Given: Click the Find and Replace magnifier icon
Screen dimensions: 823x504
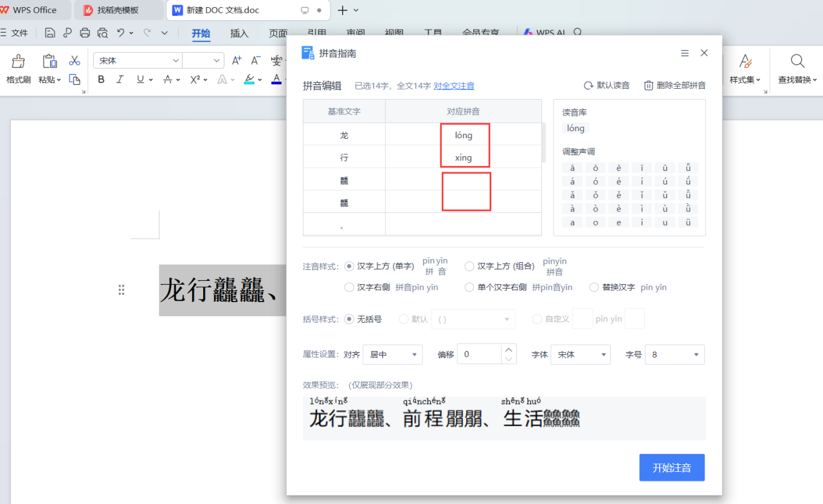Looking at the screenshot, I should (798, 61).
